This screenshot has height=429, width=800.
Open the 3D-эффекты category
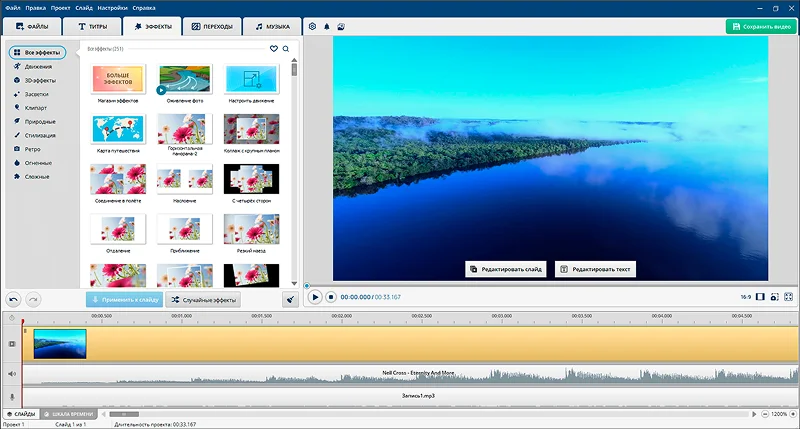tap(35, 80)
